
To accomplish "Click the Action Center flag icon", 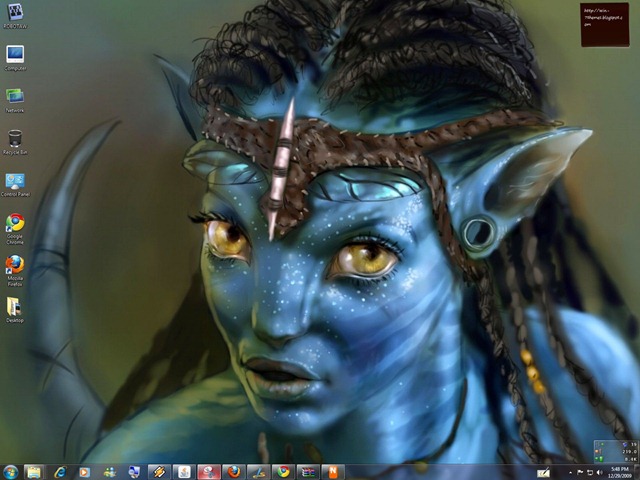I will point(580,473).
